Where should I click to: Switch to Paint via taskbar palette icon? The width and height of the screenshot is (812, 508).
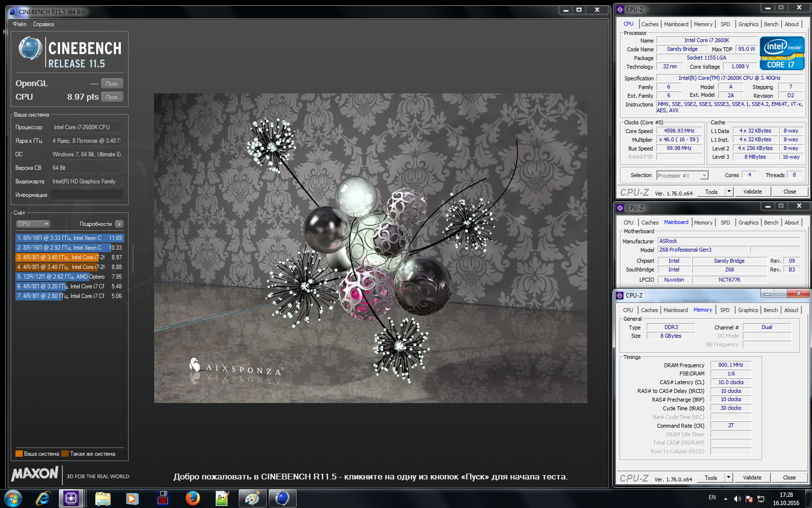tap(252, 498)
